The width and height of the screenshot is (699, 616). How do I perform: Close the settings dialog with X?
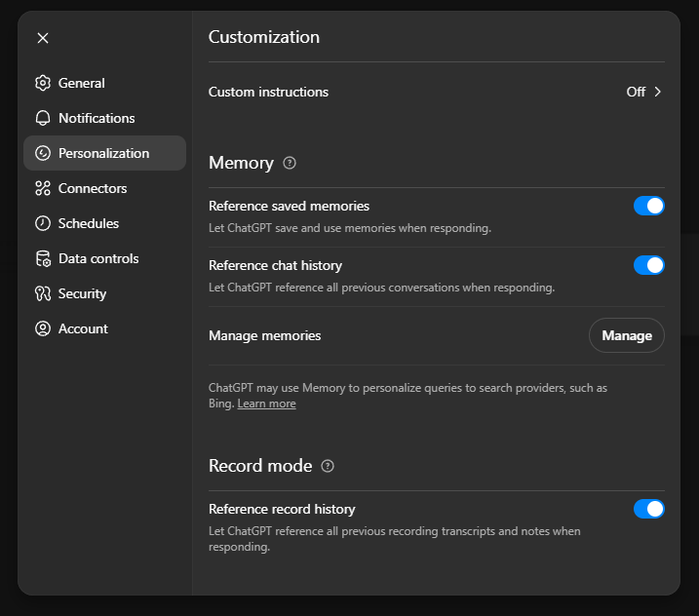pyautogui.click(x=43, y=38)
